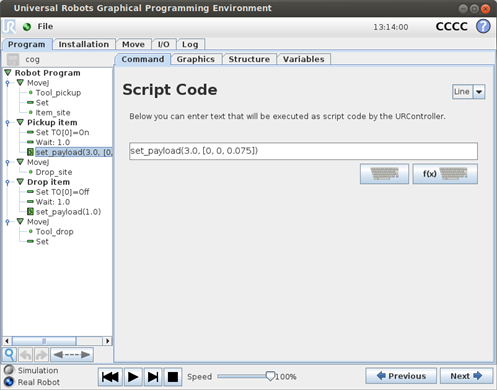
Task: Click the UR logo icon
Action: pyautogui.click(x=9, y=26)
